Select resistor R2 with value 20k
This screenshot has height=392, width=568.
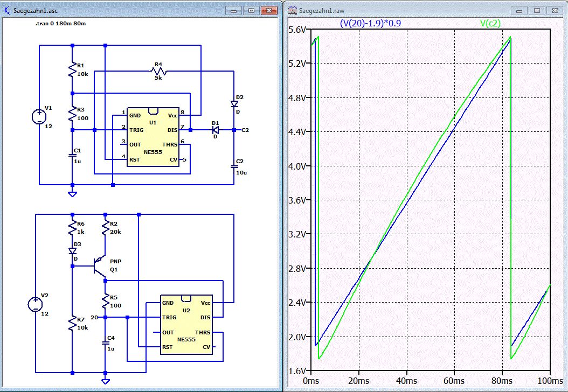click(105, 229)
